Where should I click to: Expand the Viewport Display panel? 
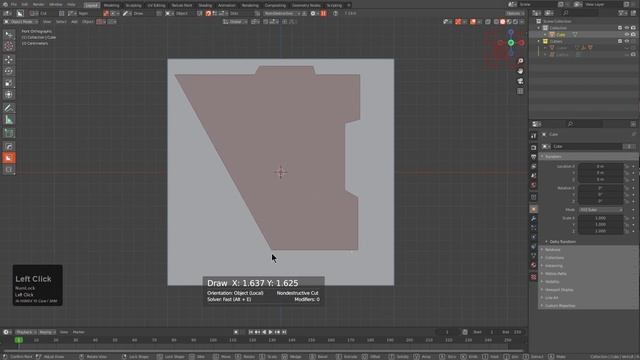tap(588, 290)
